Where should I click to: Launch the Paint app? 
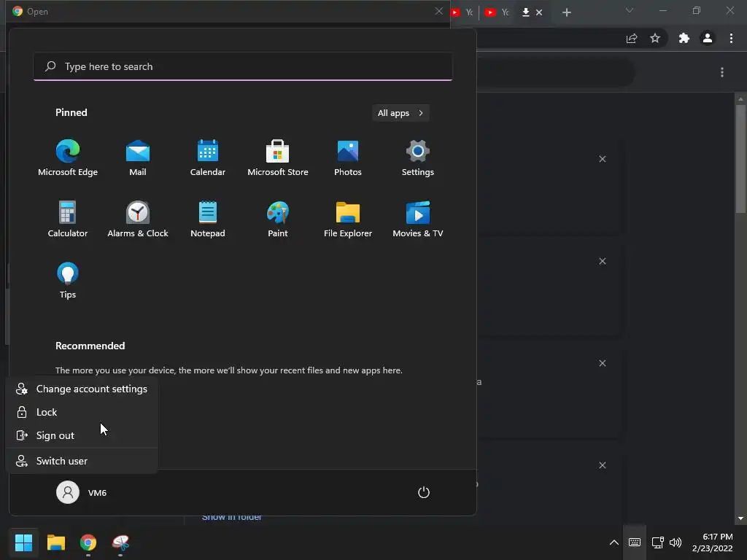pyautogui.click(x=278, y=219)
